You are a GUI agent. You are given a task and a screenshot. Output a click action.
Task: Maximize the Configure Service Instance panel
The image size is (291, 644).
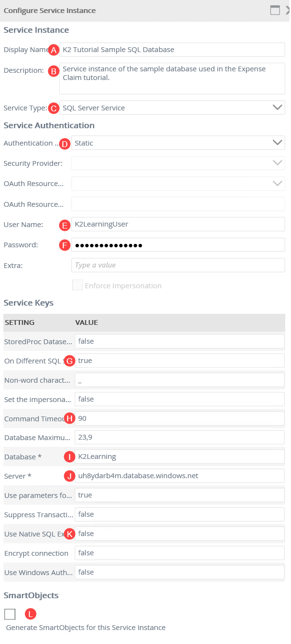click(x=275, y=11)
